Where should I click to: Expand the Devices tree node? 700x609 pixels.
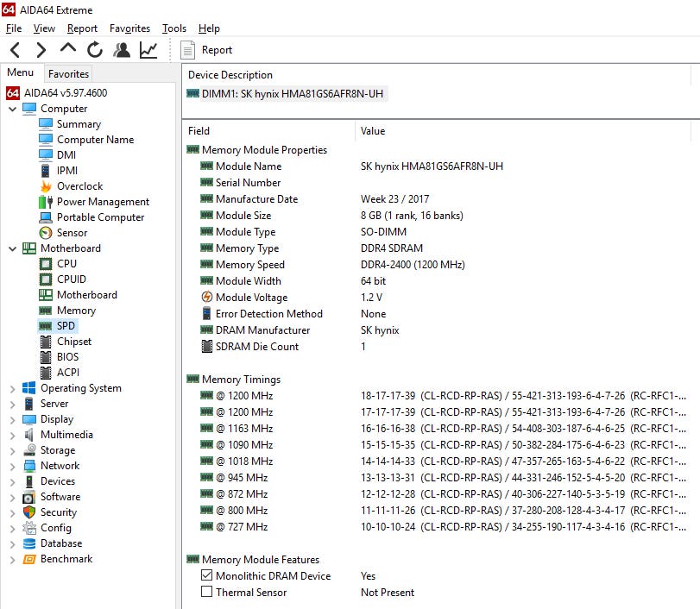coord(12,482)
